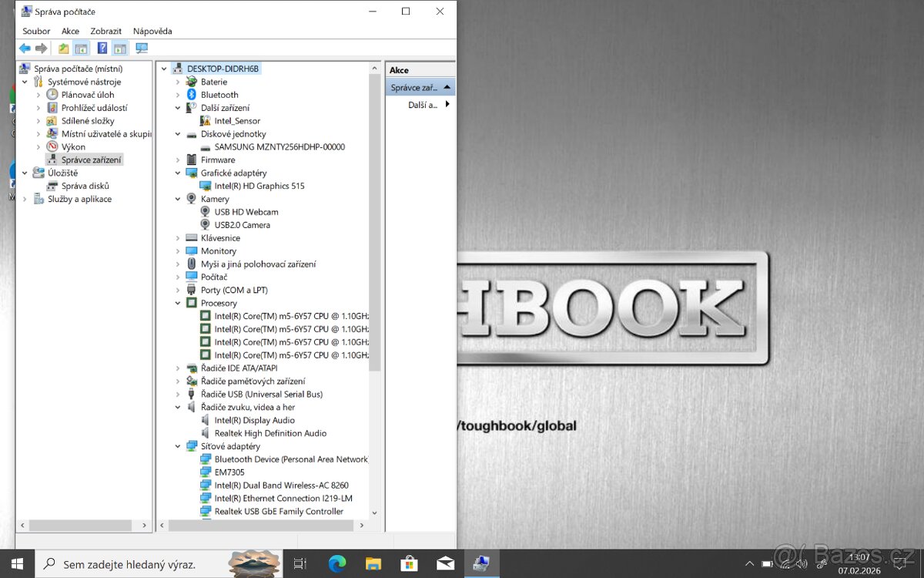The width and height of the screenshot is (924, 578).
Task: Open Help via the blue question mark icon
Action: (x=102, y=48)
